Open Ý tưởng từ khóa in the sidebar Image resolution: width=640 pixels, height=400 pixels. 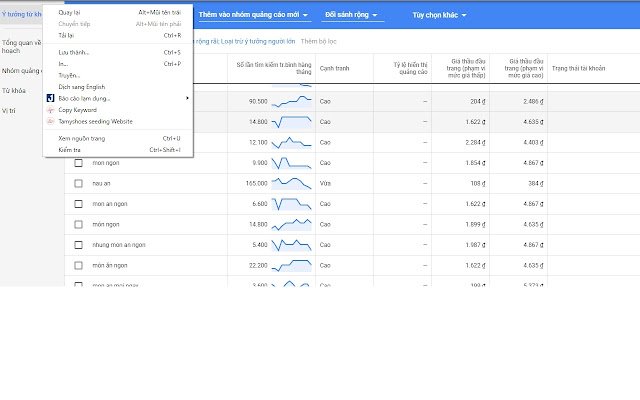point(21,14)
